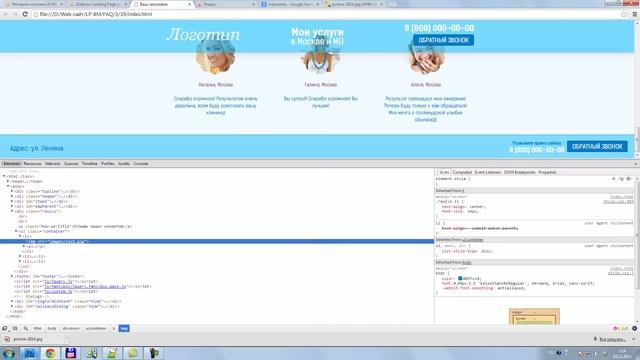Viewport: 640px width, 360px height.
Task: Expand the font shorthand property triangle
Action: (455, 283)
